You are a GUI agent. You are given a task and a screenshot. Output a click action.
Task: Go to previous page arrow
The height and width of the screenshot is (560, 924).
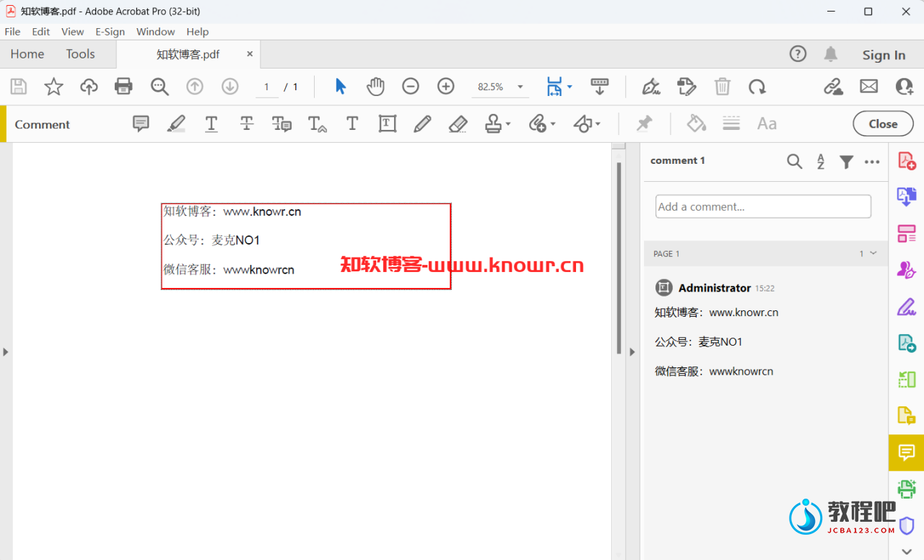pos(195,87)
